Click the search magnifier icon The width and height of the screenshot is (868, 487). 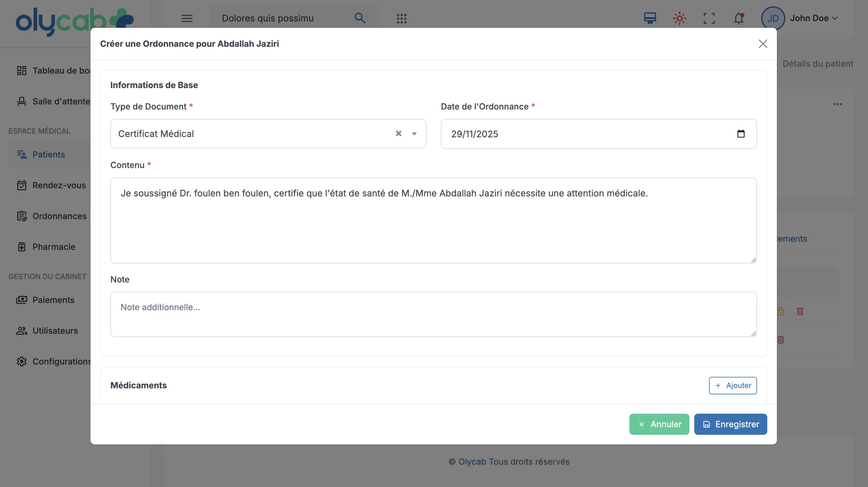click(360, 18)
